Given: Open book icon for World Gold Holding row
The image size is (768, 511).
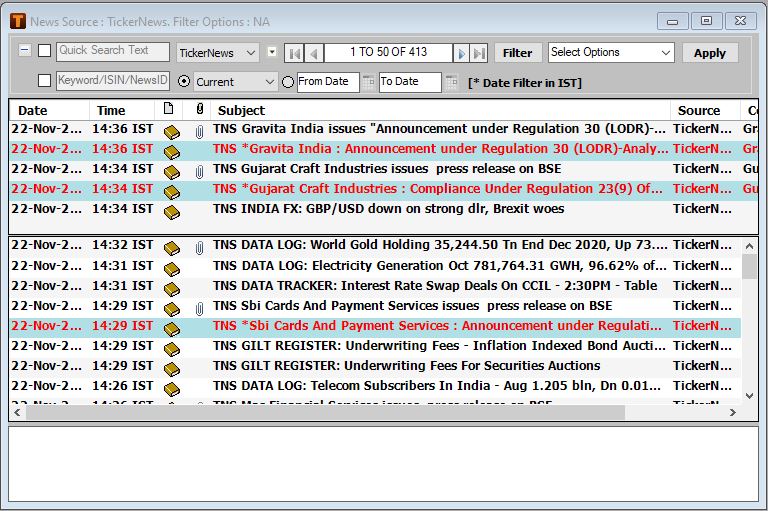Looking at the screenshot, I should 171,248.
